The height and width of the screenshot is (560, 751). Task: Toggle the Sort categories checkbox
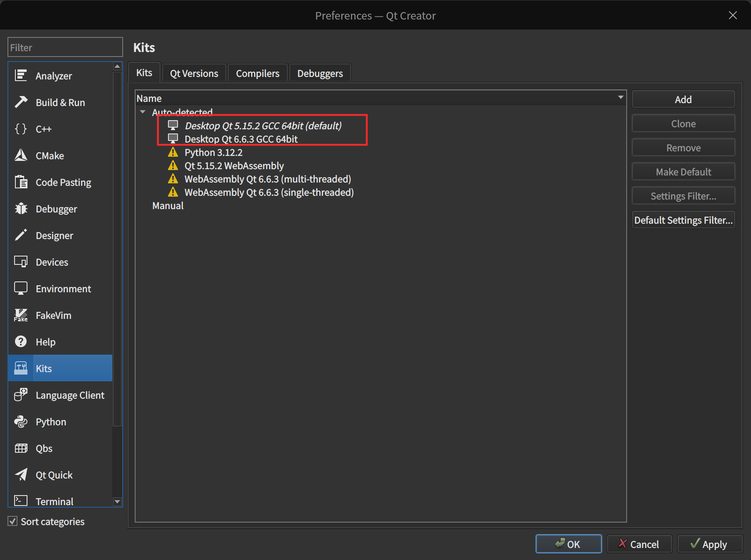[12, 521]
